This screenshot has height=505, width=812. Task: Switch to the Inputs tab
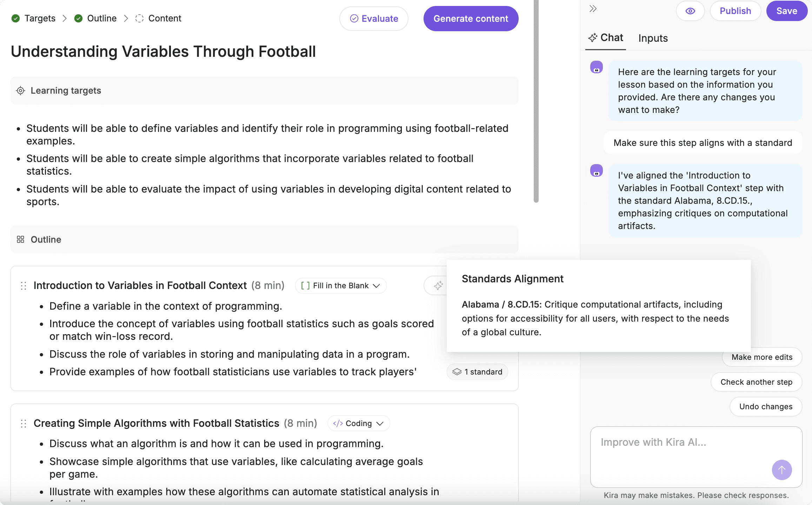653,38
